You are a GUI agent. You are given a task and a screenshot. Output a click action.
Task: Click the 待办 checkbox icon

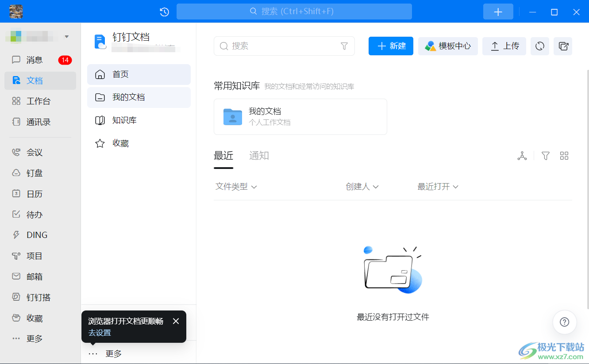click(x=16, y=215)
